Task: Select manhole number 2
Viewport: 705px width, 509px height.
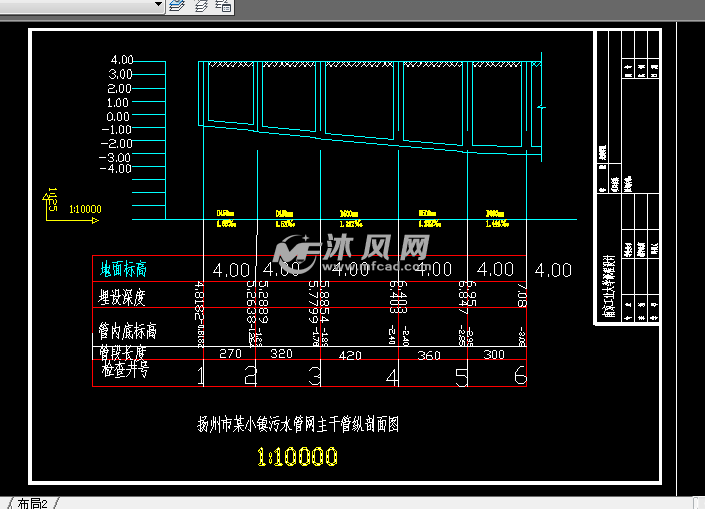Action: [250, 376]
